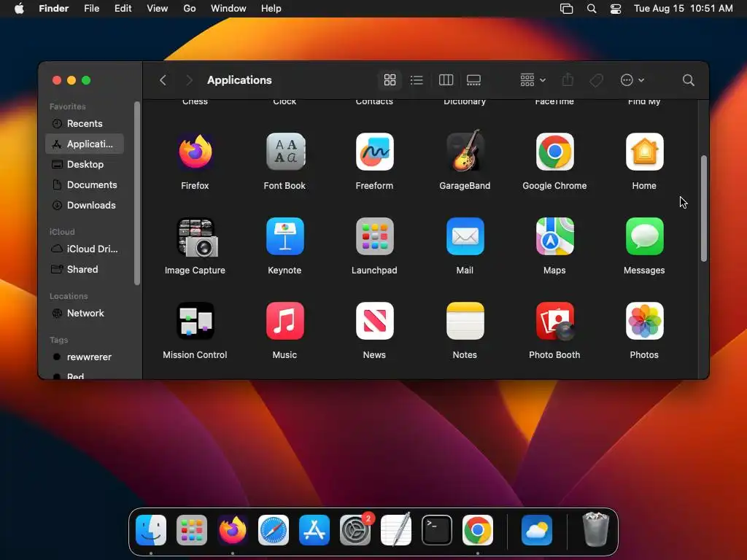Open Safari from the Dock

tap(274, 530)
